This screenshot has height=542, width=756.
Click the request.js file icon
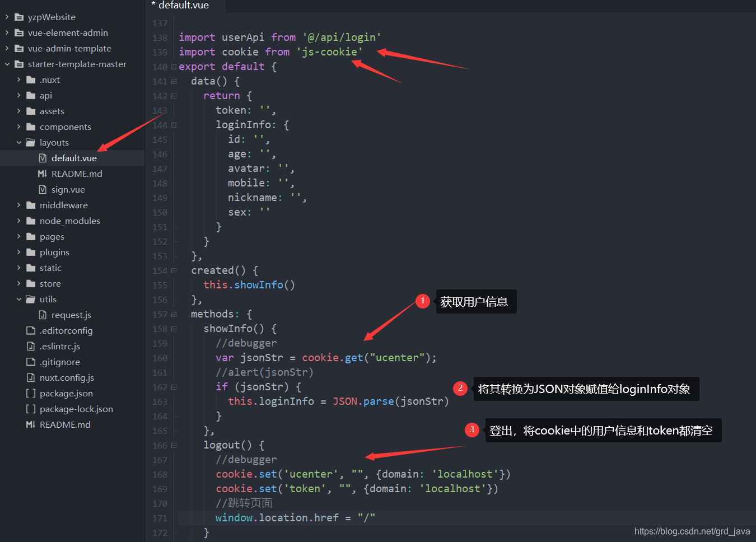tap(43, 315)
